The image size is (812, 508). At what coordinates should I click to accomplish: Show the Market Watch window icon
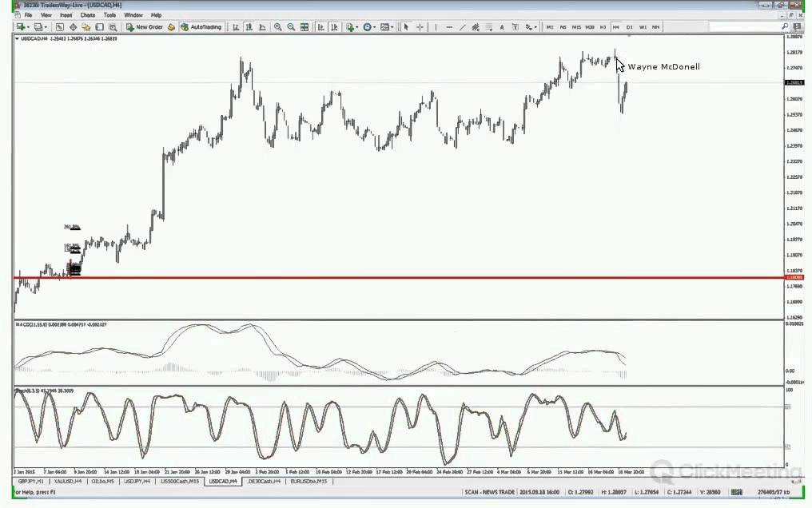tap(60, 27)
